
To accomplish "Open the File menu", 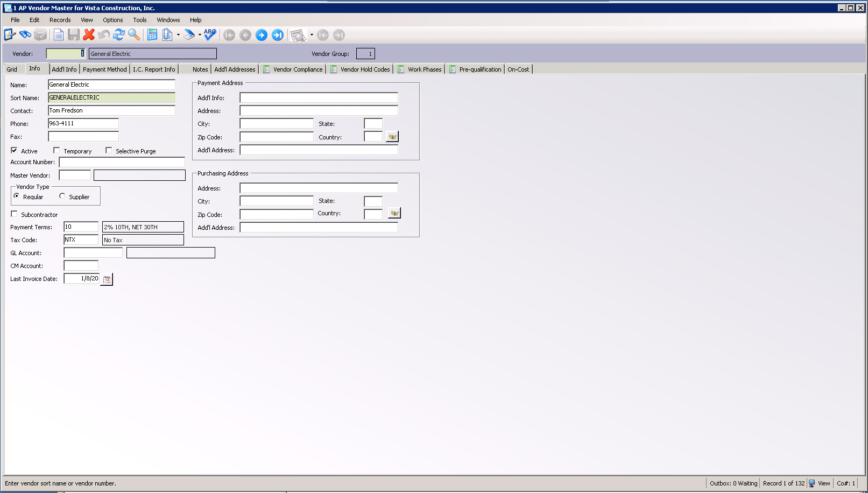I will click(x=15, y=20).
